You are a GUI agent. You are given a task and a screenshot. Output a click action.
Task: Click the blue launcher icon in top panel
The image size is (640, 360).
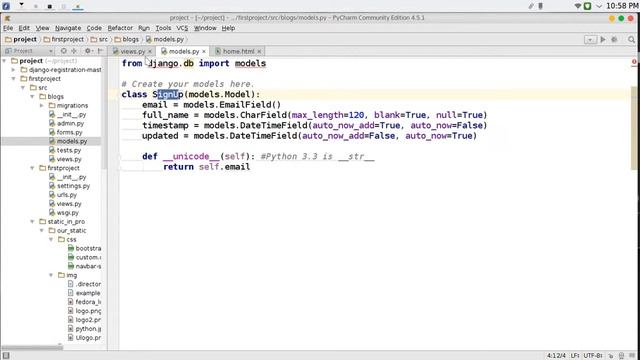click(6, 6)
